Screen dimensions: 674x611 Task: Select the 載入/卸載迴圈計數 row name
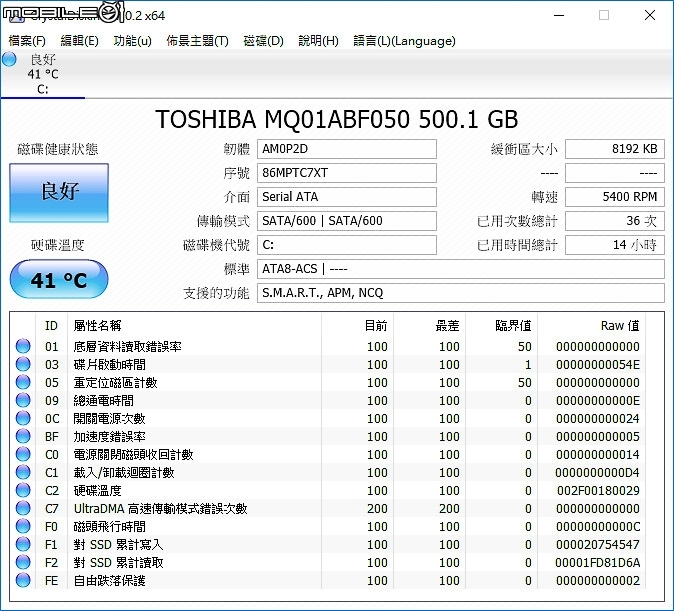124,473
